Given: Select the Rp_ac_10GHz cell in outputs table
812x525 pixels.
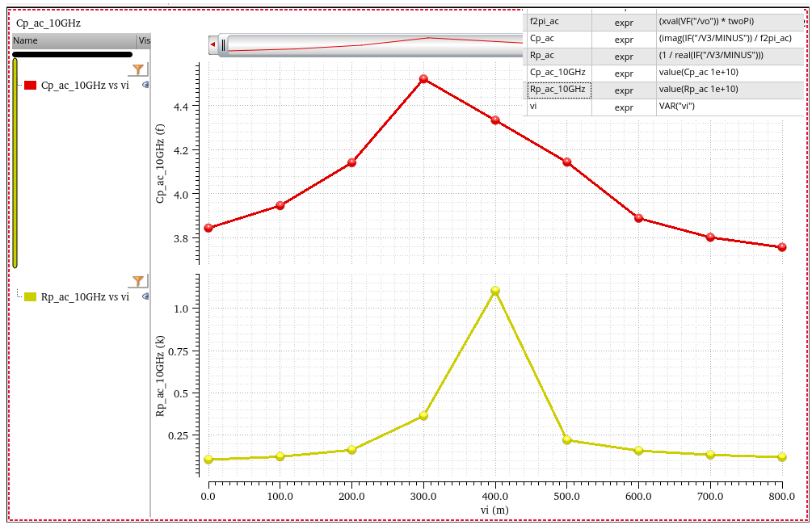Looking at the screenshot, I should 557,89.
